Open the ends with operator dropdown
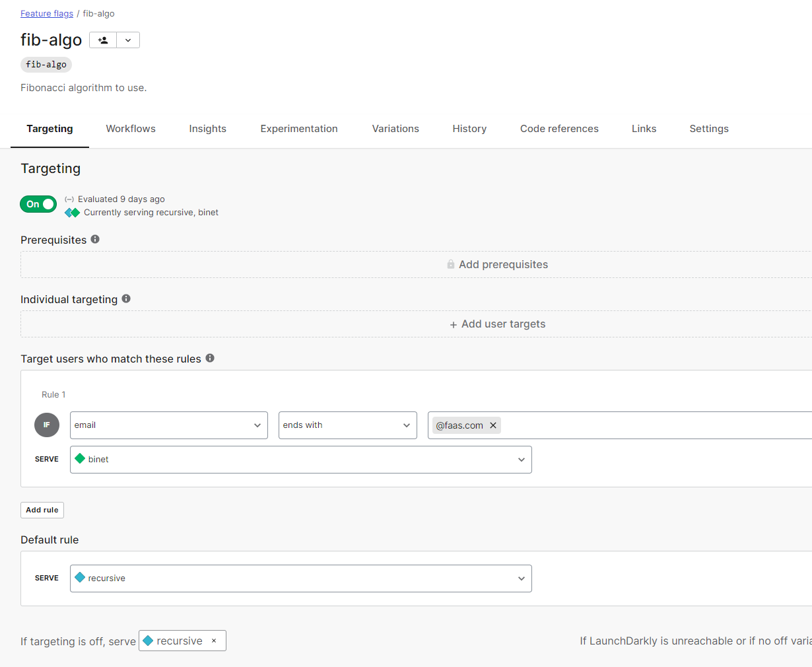This screenshot has height=667, width=812. click(x=348, y=425)
